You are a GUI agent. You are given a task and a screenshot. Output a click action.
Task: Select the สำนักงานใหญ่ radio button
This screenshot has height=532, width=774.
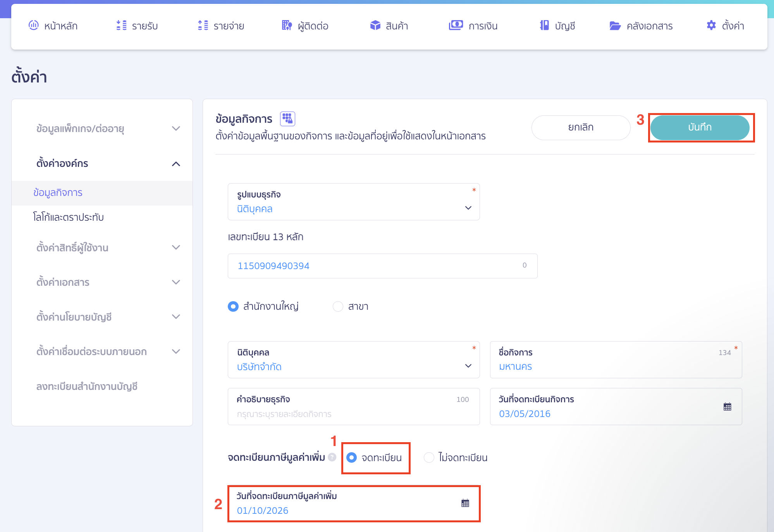[x=233, y=307]
